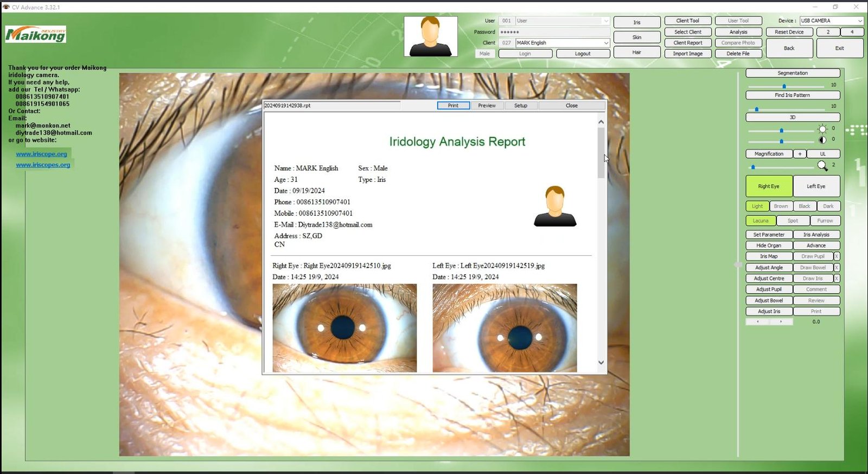Click the Client Report button
The height and width of the screenshot is (474, 868).
pyautogui.click(x=688, y=43)
